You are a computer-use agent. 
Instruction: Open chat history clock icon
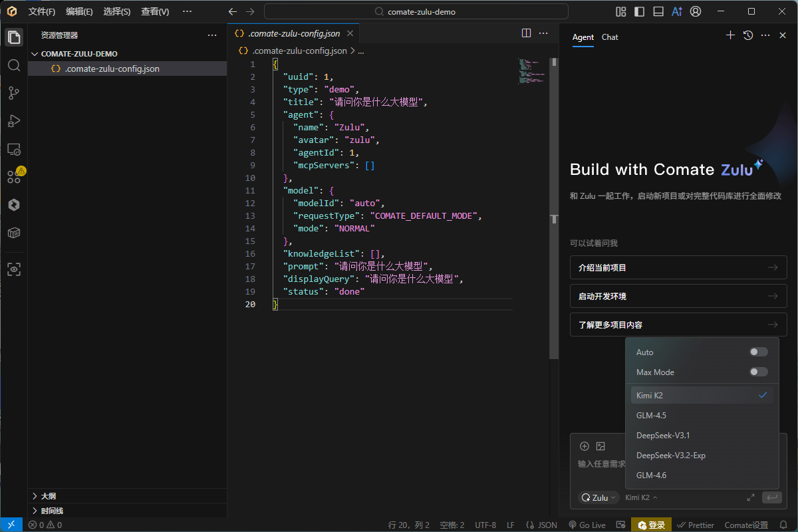(x=748, y=35)
